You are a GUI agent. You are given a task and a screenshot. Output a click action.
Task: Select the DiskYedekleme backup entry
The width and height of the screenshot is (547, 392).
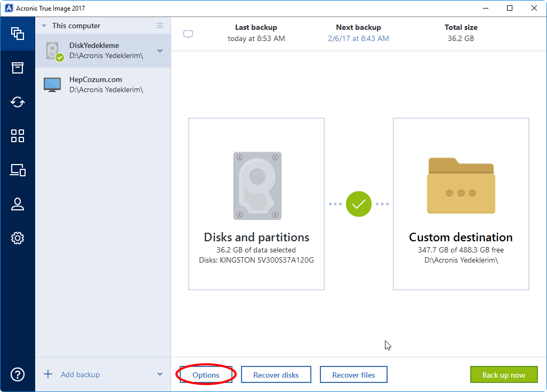pos(103,51)
